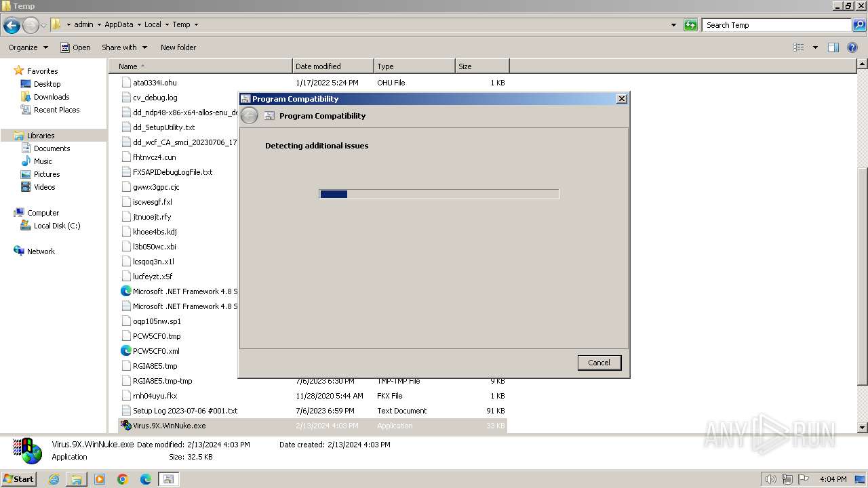Click the volume tray icon

(x=771, y=479)
